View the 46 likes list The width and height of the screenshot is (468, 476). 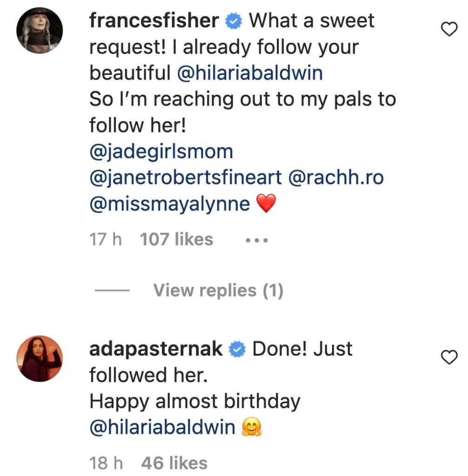(174, 463)
